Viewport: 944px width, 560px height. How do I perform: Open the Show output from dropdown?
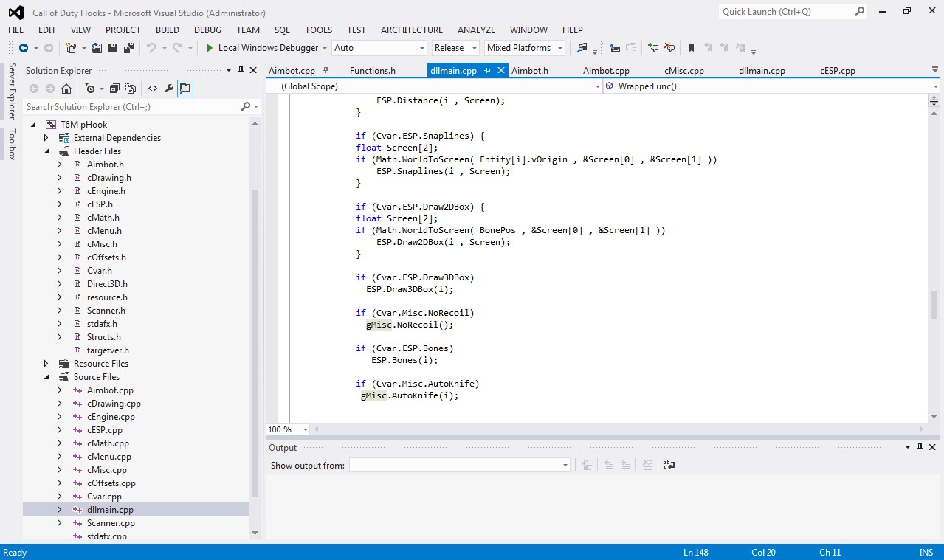pos(459,465)
